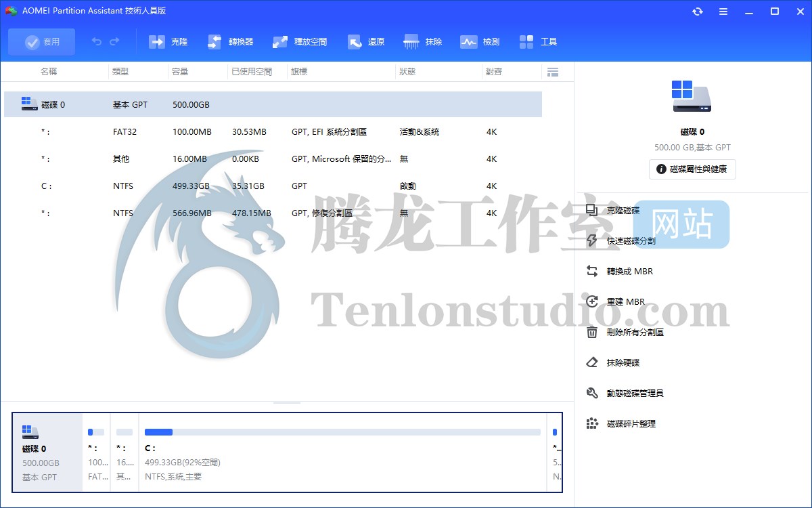Click the 35.31GB used space cell
812x508 pixels.
(x=248, y=186)
